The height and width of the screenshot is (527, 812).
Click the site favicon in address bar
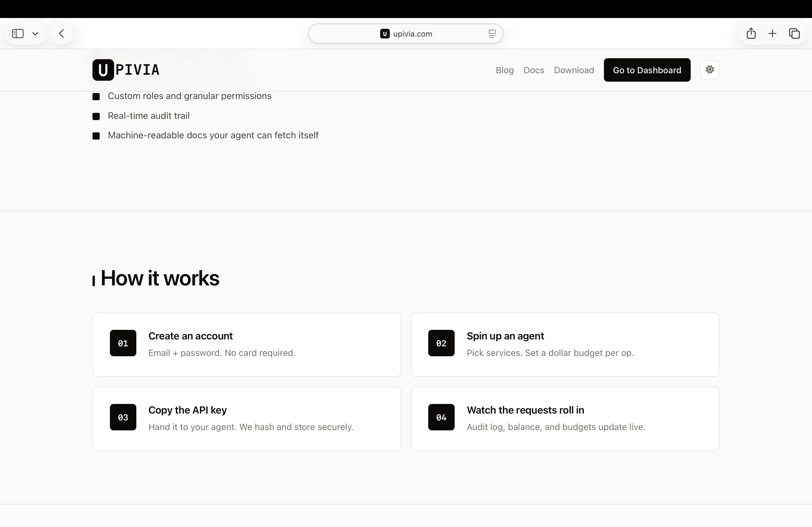(x=384, y=34)
